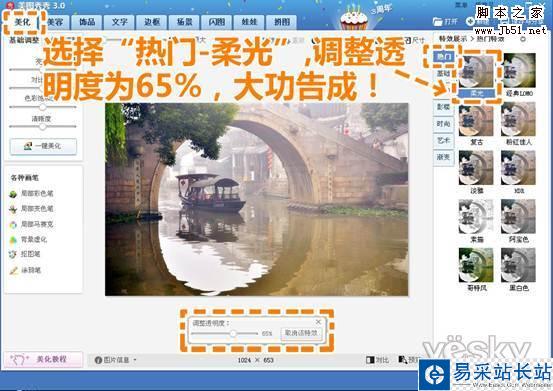This screenshot has height=391, width=553.
Task: Apply the 复古 effect thumbnail
Action: (x=476, y=120)
